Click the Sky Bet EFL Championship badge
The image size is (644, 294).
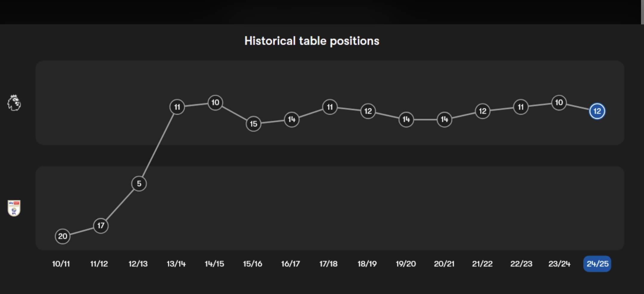(14, 208)
